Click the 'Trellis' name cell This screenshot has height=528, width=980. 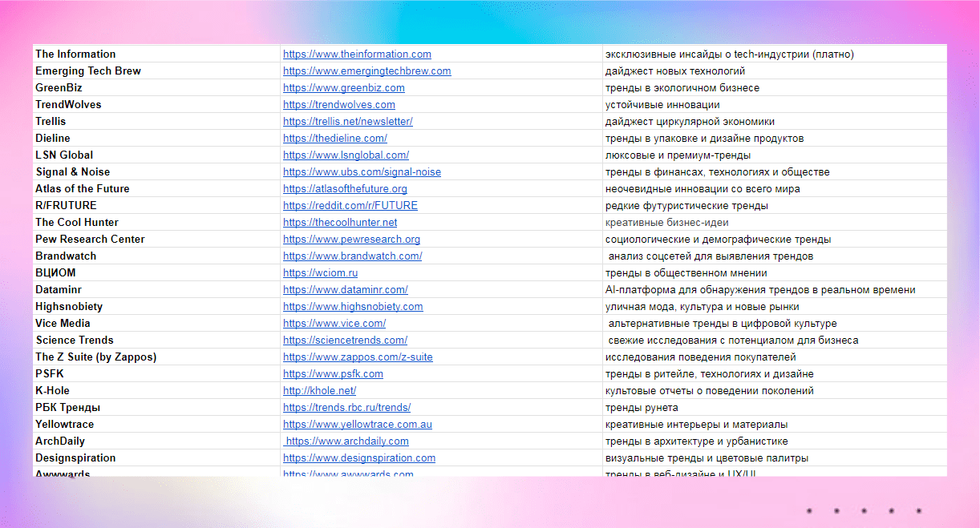click(x=156, y=122)
